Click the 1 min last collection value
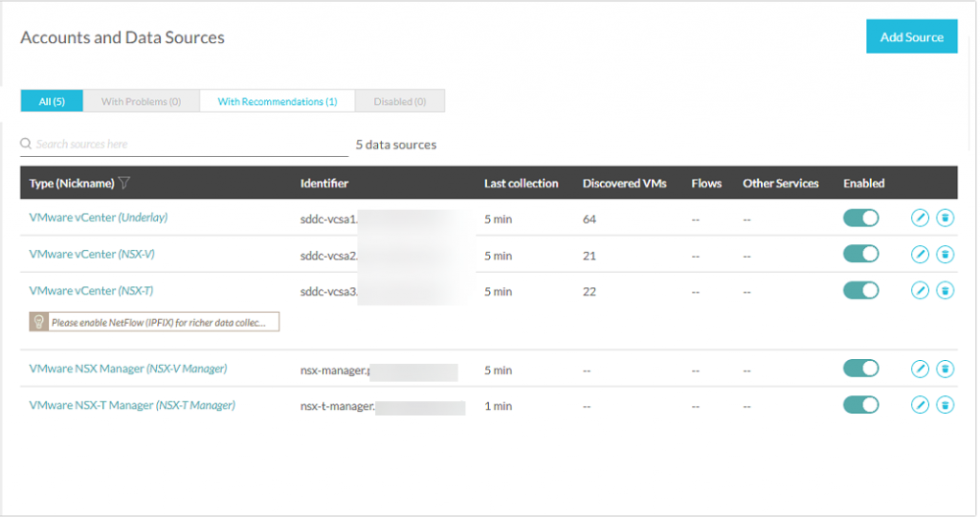Image resolution: width=980 pixels, height=517 pixels. click(498, 406)
